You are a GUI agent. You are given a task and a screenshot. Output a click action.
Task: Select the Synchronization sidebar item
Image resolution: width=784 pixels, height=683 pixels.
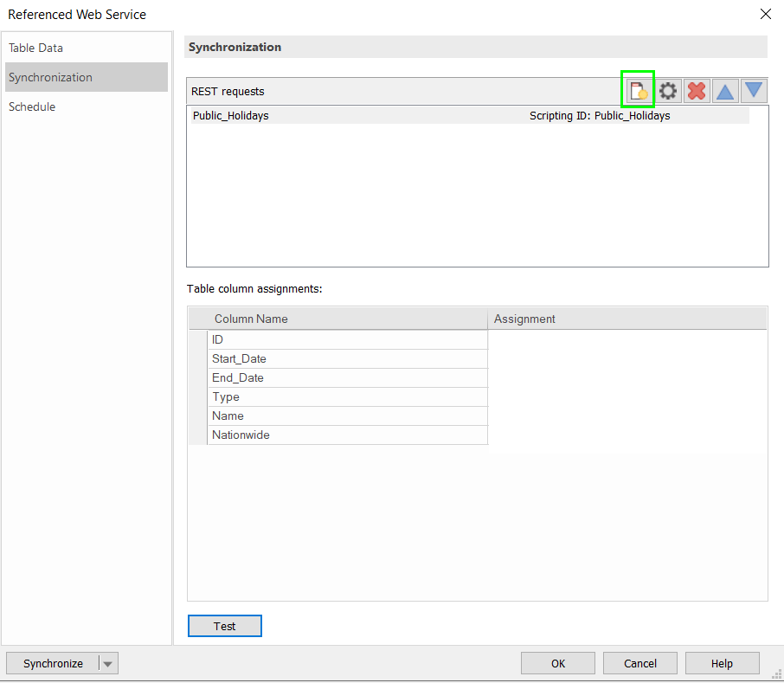click(50, 77)
